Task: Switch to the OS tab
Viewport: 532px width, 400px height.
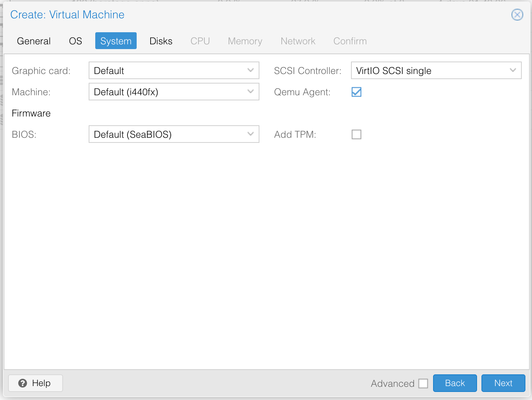Action: (75, 41)
